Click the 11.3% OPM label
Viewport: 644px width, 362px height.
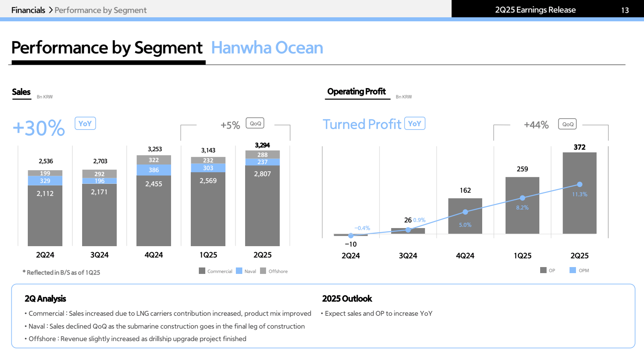(x=580, y=194)
